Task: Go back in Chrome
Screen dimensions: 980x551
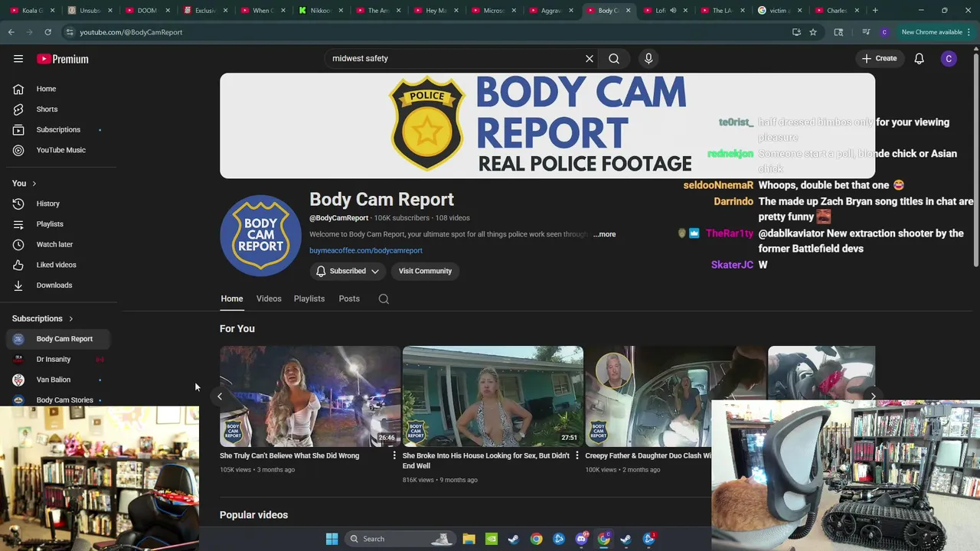Action: click(11, 32)
